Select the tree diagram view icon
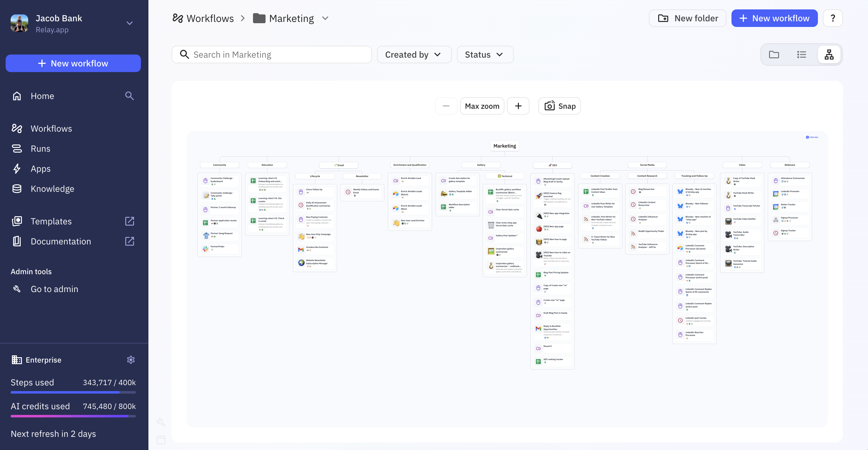868x450 pixels. 829,55
